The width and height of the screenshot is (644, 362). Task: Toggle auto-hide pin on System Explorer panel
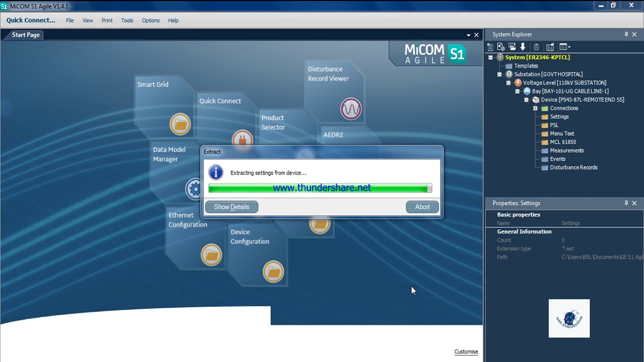click(x=626, y=34)
